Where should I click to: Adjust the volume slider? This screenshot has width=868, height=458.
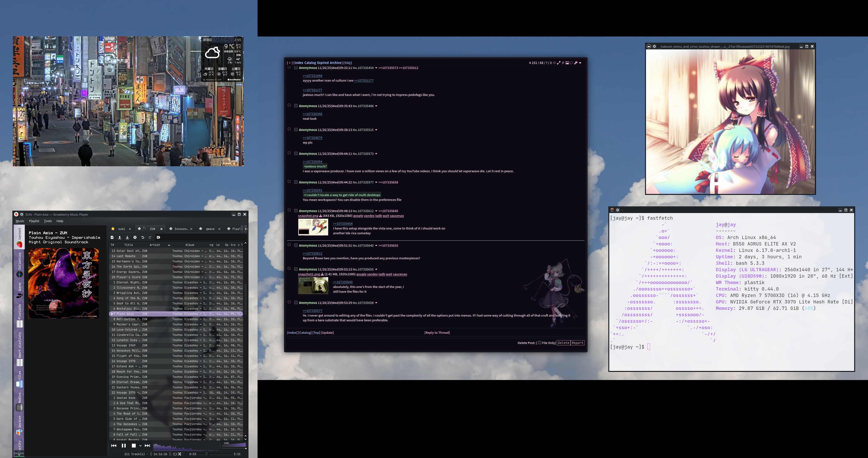point(234,445)
